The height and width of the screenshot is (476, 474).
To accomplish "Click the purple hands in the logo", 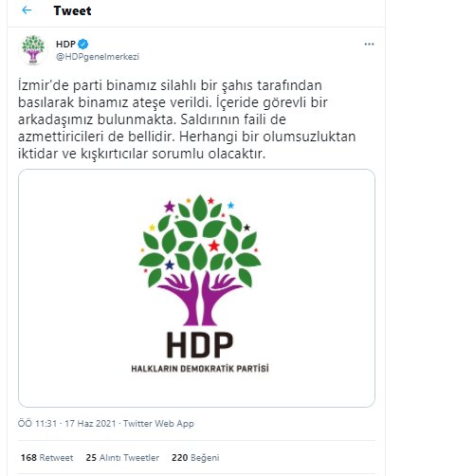I will (200, 299).
